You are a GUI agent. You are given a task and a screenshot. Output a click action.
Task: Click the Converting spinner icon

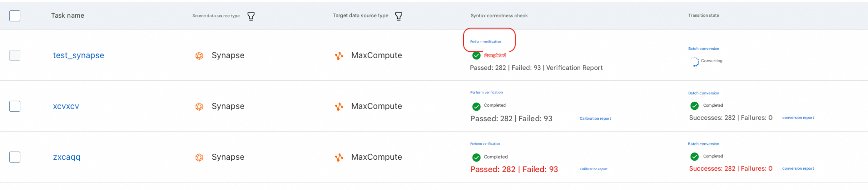[694, 62]
